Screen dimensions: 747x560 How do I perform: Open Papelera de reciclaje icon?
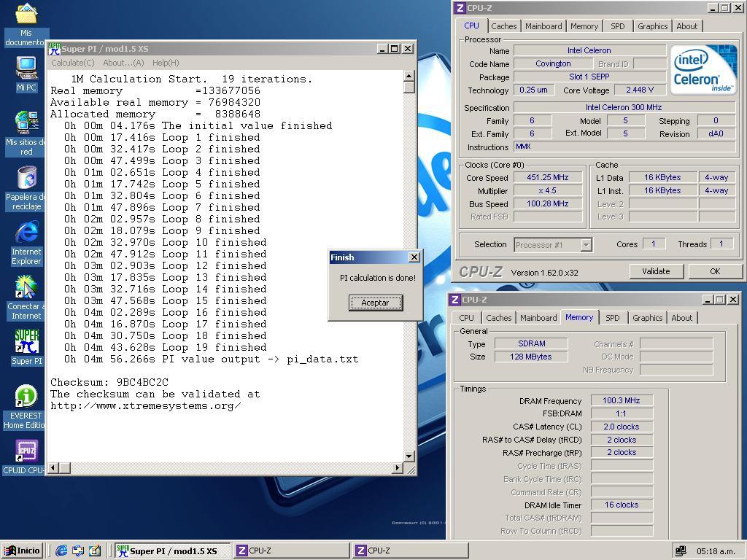pos(27,188)
